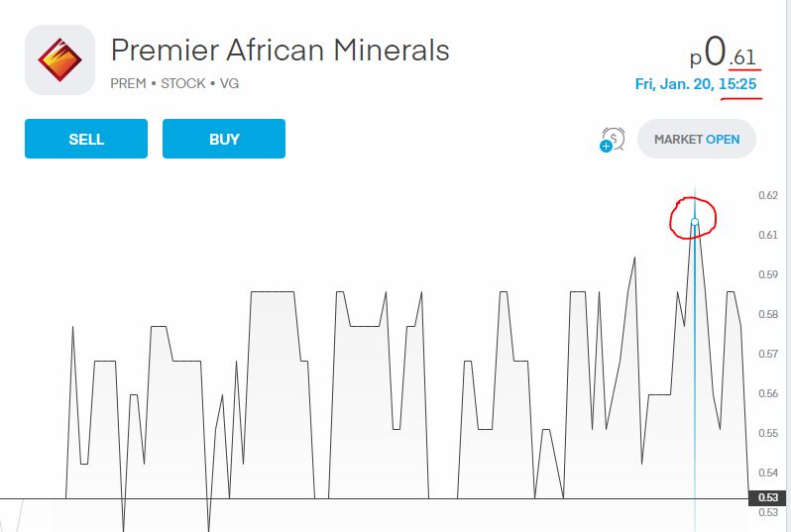Click the 0.59 y-axis label
This screenshot has width=791, height=532.
pos(768,274)
